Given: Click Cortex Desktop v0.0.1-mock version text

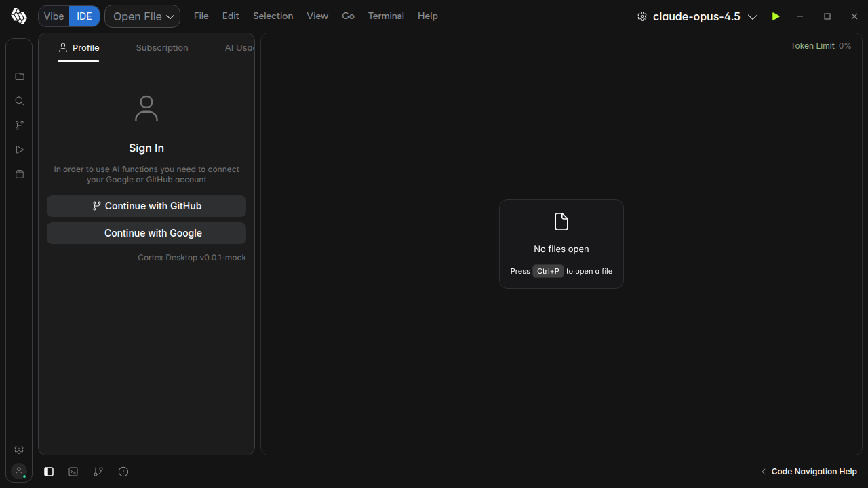Looking at the screenshot, I should (192, 258).
